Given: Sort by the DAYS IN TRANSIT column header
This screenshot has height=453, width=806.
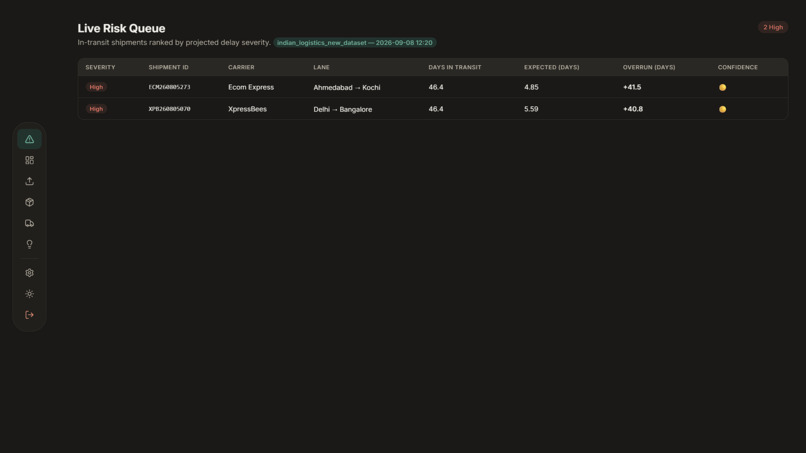Looking at the screenshot, I should pyautogui.click(x=455, y=67).
